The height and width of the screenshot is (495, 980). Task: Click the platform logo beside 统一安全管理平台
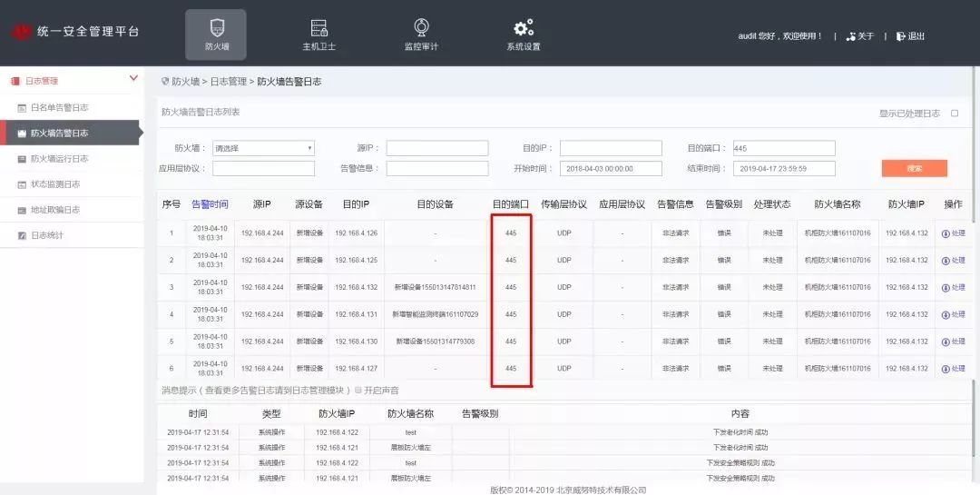coord(21,32)
